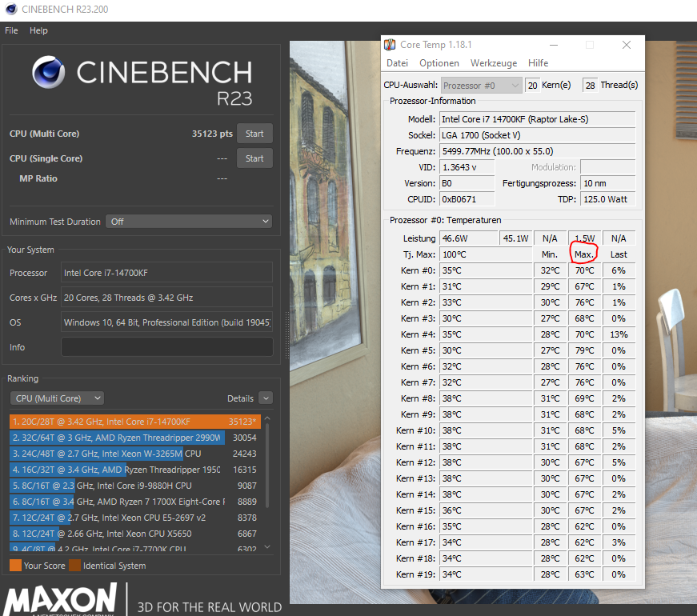Click the CPUID 0xB0671 field
The height and width of the screenshot is (616, 697).
(x=467, y=199)
